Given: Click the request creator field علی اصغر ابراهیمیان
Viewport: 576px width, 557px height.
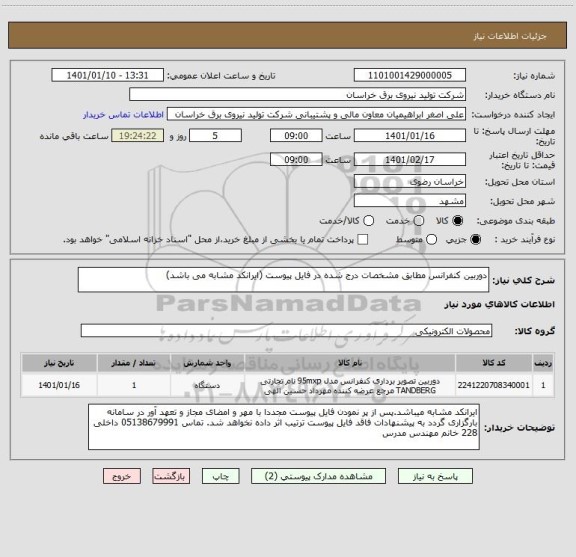Looking at the screenshot, I should [316, 115].
